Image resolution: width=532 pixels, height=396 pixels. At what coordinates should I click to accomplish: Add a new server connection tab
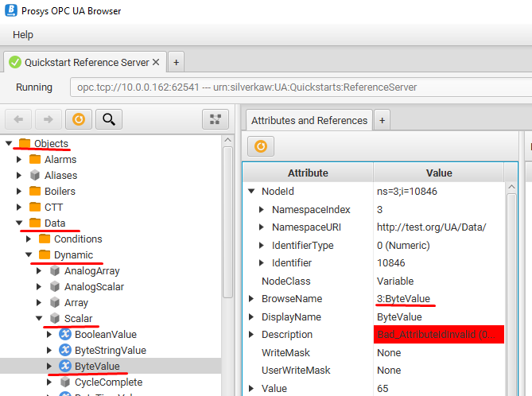tap(176, 62)
